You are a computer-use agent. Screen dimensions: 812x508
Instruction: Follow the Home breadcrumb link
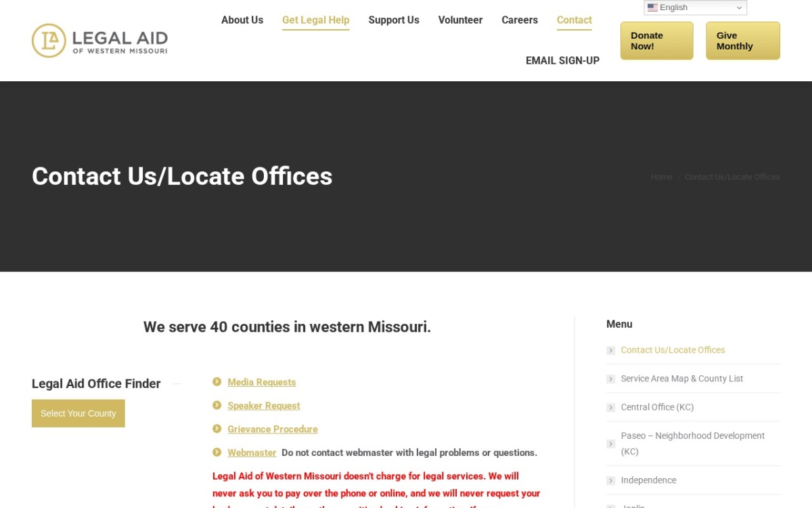662,177
